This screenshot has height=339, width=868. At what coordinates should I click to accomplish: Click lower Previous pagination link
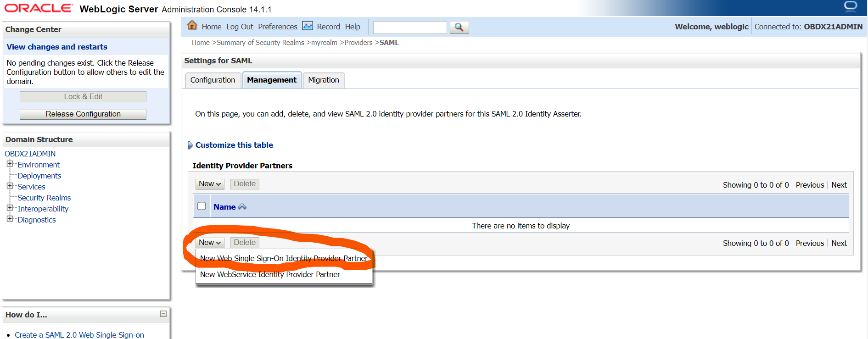click(810, 243)
